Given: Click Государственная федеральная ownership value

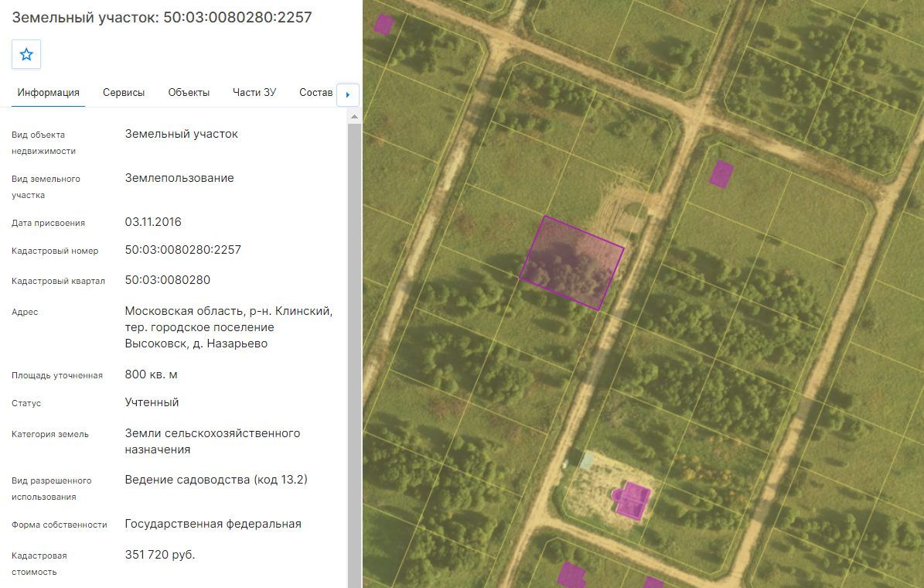Looking at the screenshot, I should coord(213,524).
